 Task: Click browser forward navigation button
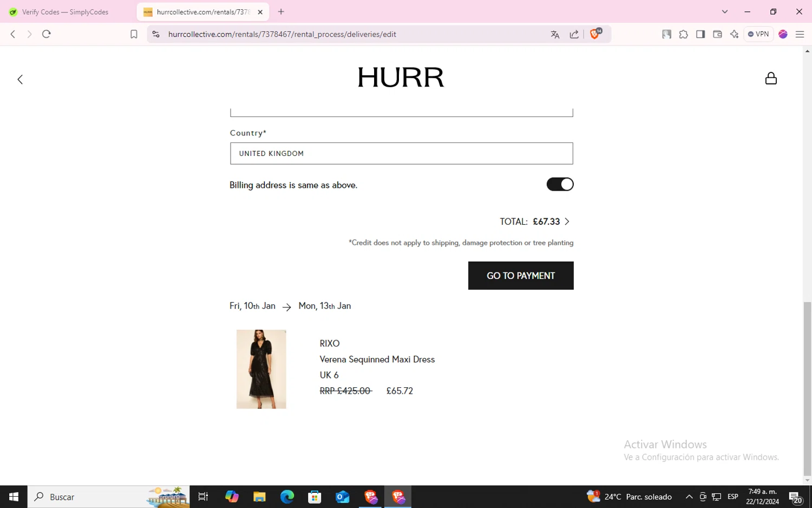29,34
